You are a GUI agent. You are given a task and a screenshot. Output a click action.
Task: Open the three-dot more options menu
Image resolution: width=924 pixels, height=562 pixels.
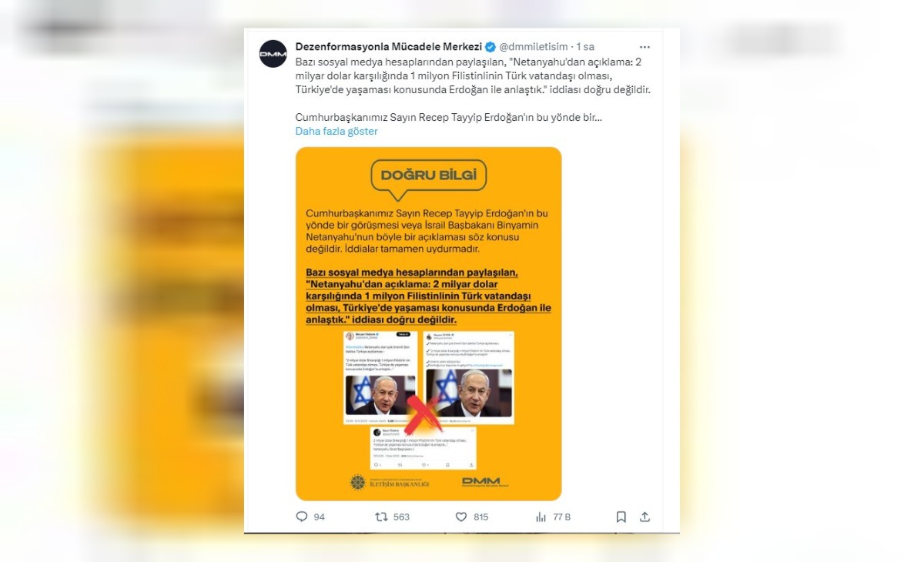tap(644, 47)
